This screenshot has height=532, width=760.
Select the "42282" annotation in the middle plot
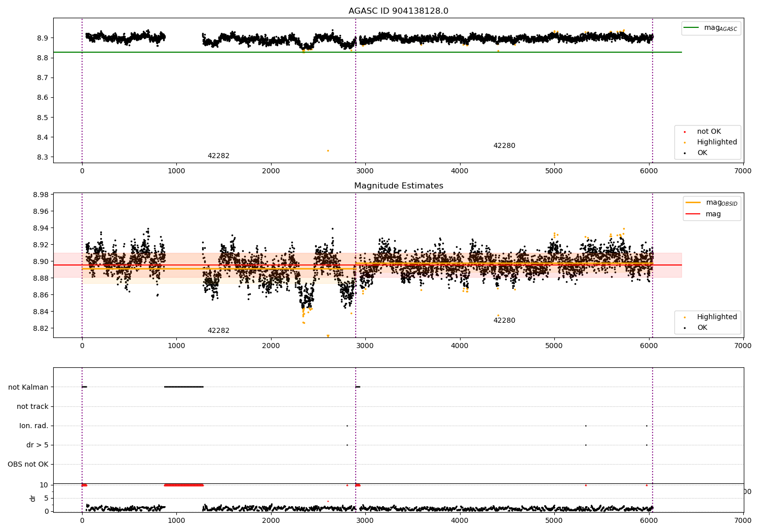pyautogui.click(x=218, y=331)
